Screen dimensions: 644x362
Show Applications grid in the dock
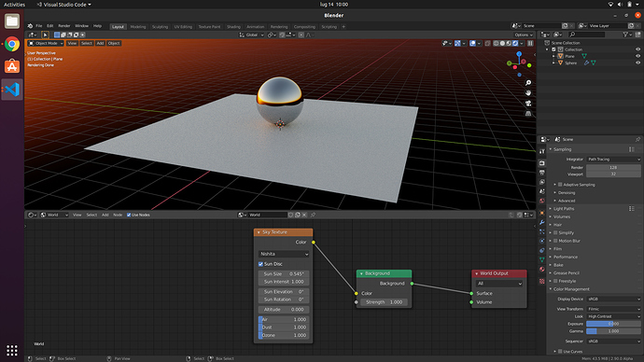coord(12,350)
